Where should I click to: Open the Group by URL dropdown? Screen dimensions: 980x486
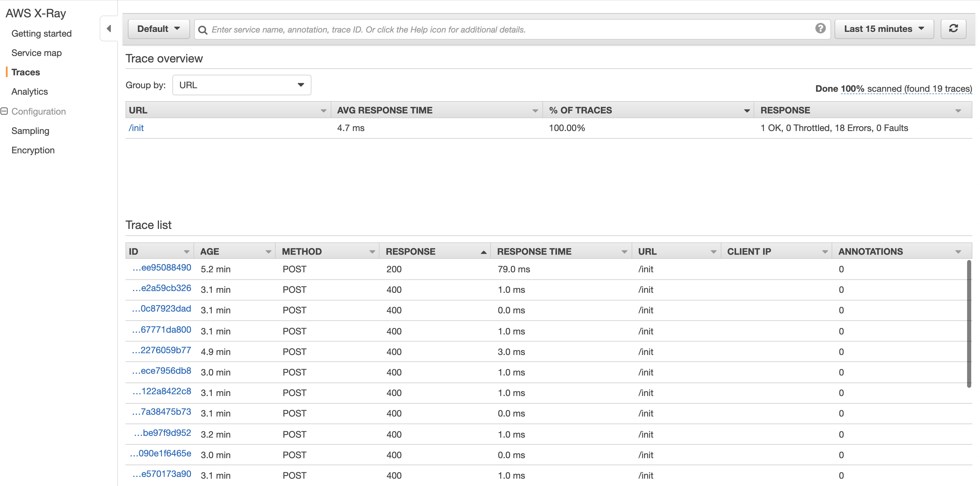(x=242, y=85)
